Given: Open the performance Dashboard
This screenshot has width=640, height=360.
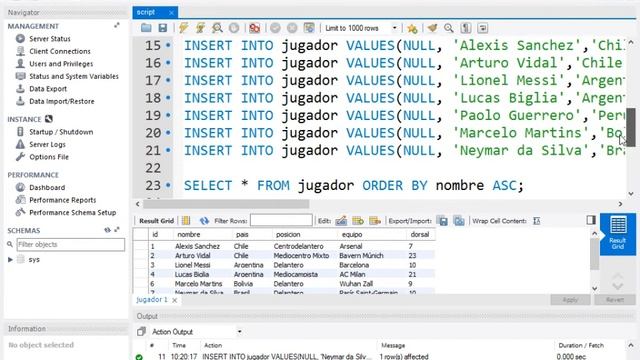Looking at the screenshot, I should [47, 187].
